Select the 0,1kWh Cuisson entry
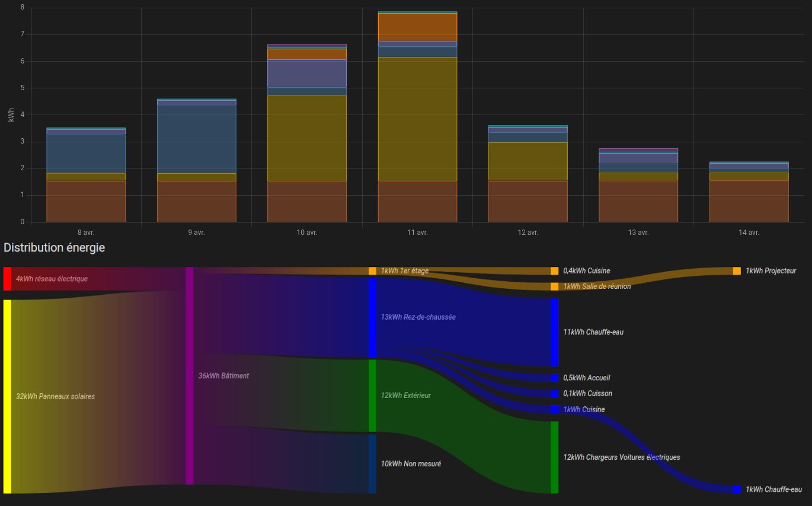Viewport: 812px width, 506px height. coord(587,393)
